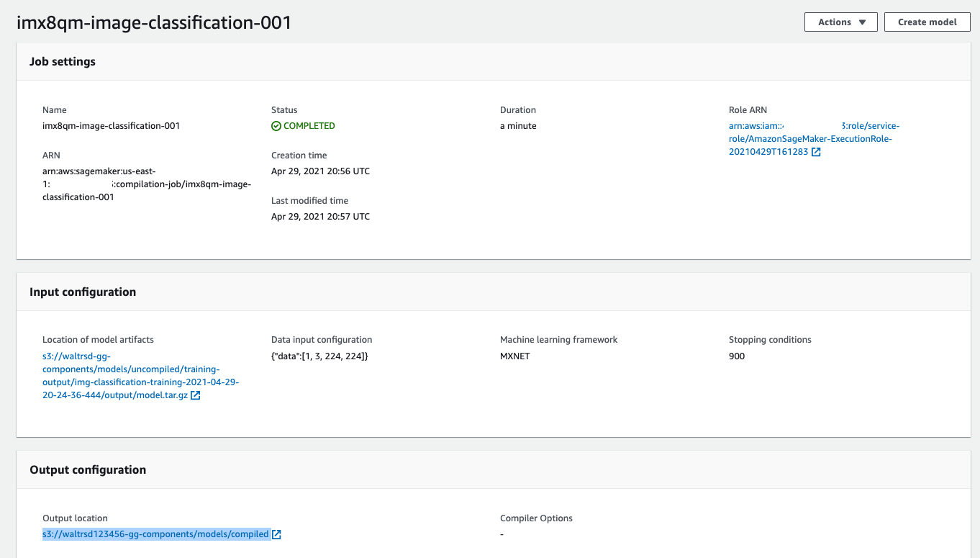
Task: Click the Machine learning framework label
Action: [x=559, y=340]
